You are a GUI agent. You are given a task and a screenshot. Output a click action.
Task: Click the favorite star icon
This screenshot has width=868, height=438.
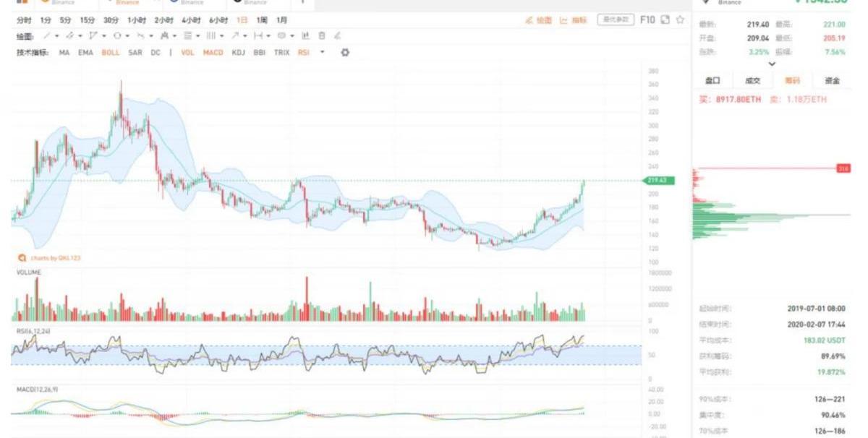click(680, 20)
